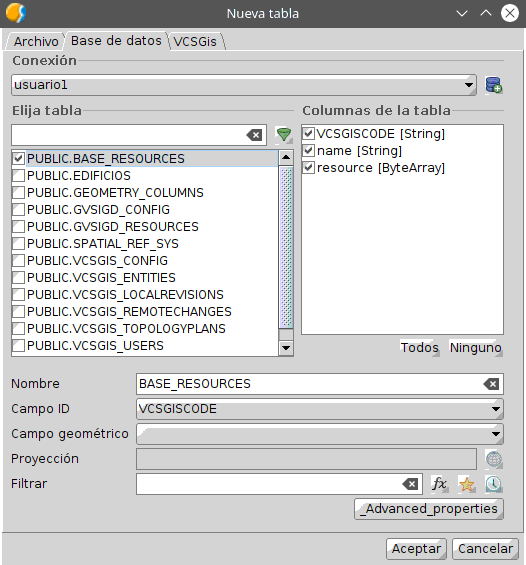Uncheck resource [ByteArray] column
This screenshot has width=526, height=565.
tap(308, 167)
